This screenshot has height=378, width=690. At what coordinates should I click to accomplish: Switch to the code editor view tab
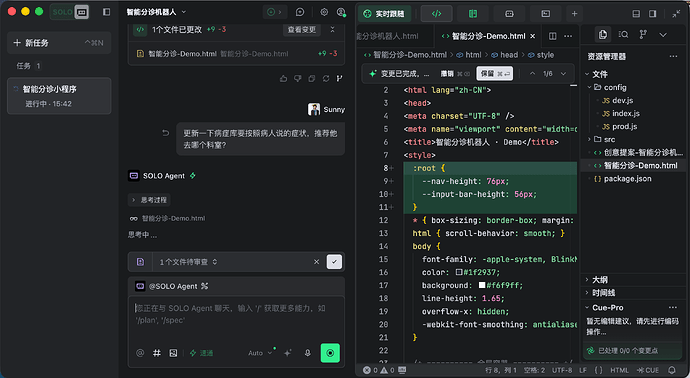coord(436,14)
